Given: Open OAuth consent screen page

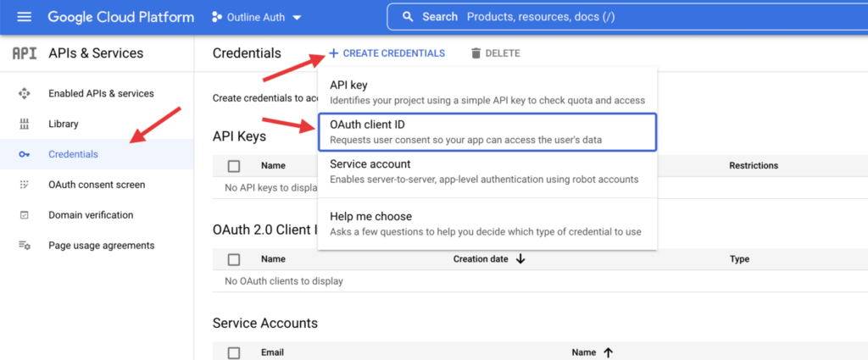Looking at the screenshot, I should coord(97,185).
